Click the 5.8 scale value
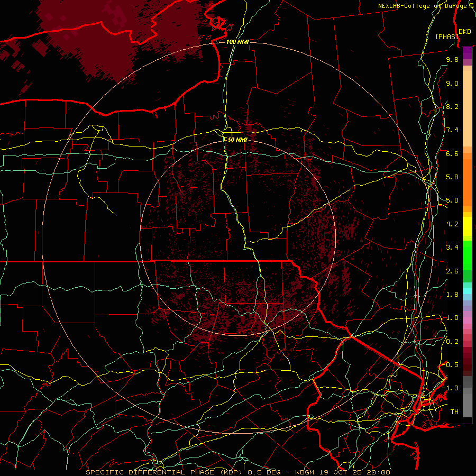The height and width of the screenshot is (476, 476). pos(452,177)
